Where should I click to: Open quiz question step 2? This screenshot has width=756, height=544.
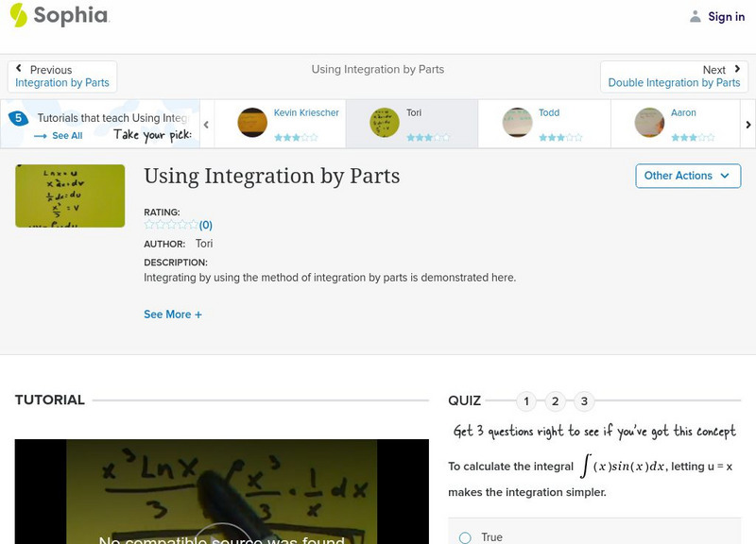[556, 400]
